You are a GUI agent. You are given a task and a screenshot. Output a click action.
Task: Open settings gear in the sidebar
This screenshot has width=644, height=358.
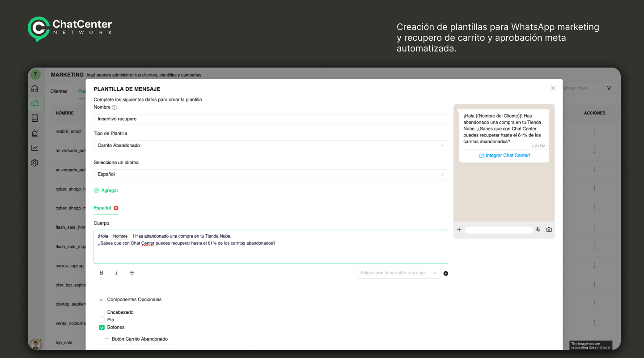(x=35, y=163)
